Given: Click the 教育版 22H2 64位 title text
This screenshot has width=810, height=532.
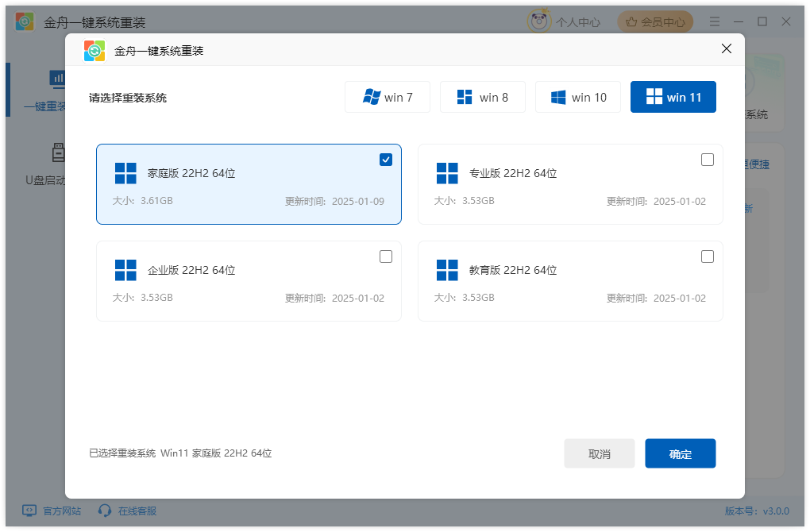Looking at the screenshot, I should click(513, 270).
